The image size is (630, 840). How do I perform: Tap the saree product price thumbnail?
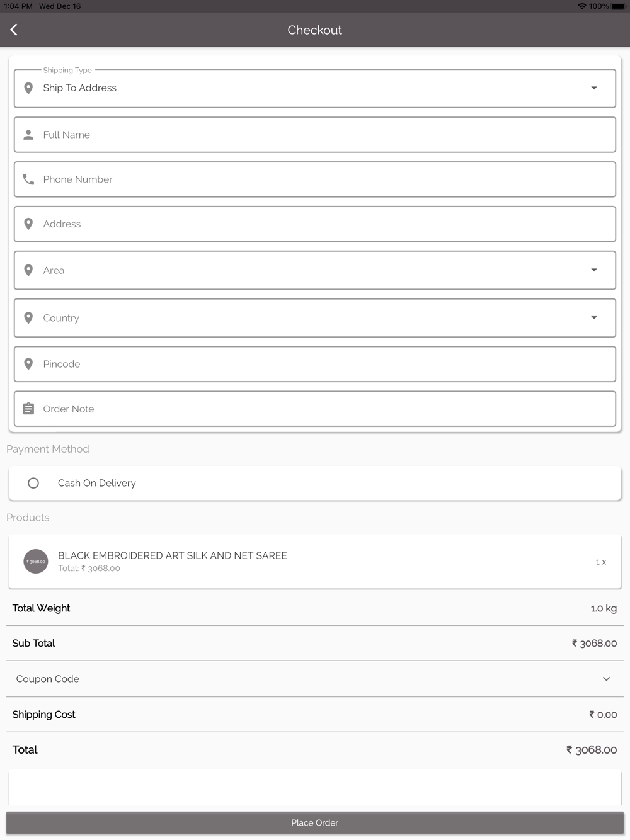[x=36, y=561]
